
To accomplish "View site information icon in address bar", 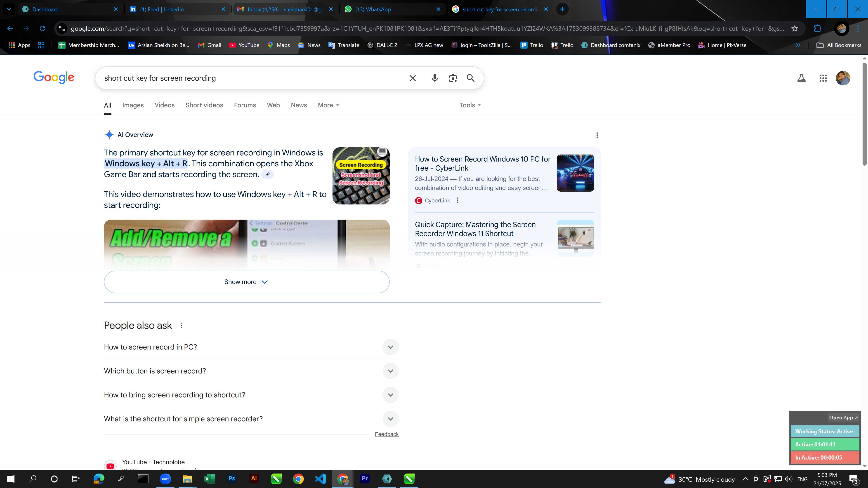I will click(62, 29).
